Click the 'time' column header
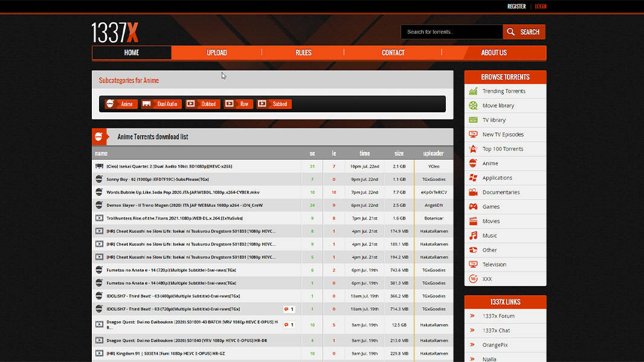644x362 pixels. click(x=365, y=153)
